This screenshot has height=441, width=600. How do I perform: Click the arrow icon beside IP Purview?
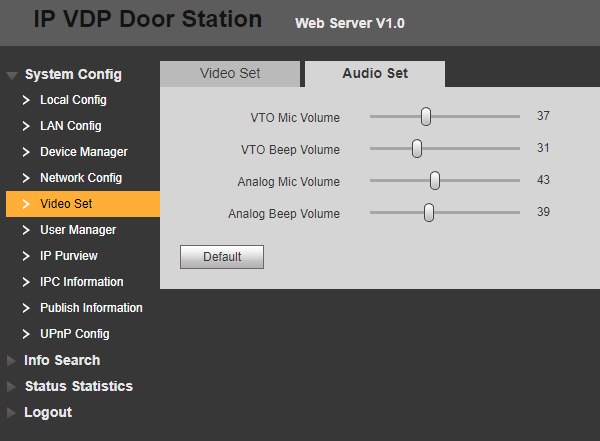[27, 256]
